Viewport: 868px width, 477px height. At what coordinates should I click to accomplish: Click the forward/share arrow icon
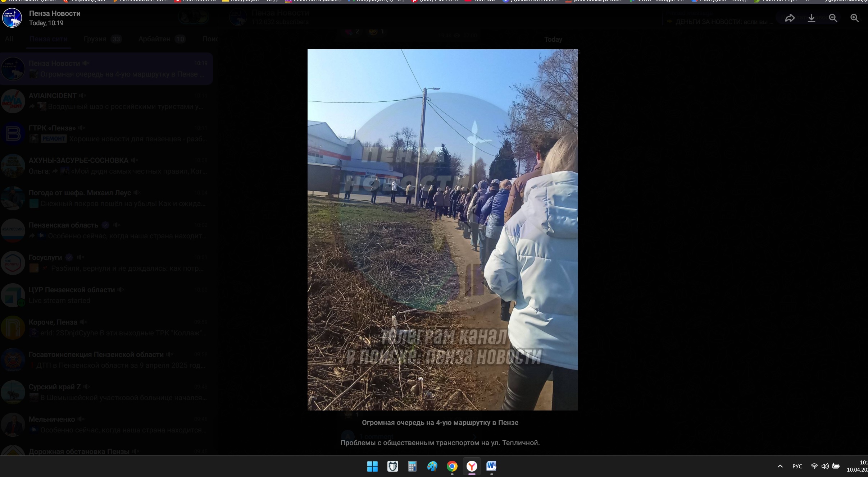tap(790, 18)
